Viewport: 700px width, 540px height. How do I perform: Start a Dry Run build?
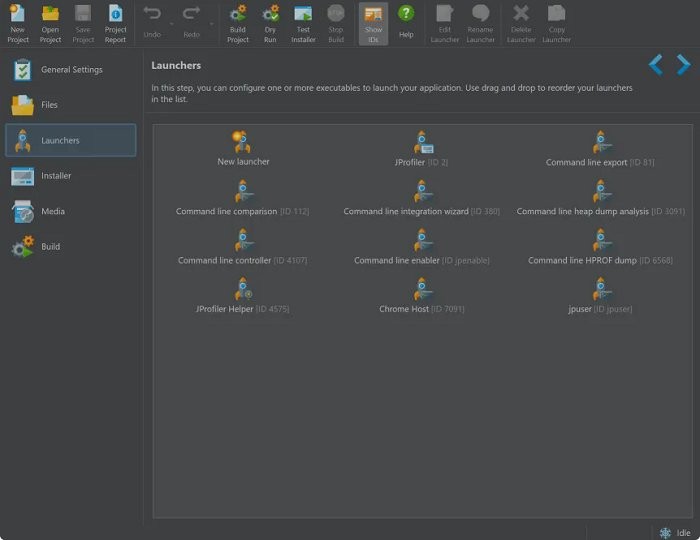tap(271, 22)
